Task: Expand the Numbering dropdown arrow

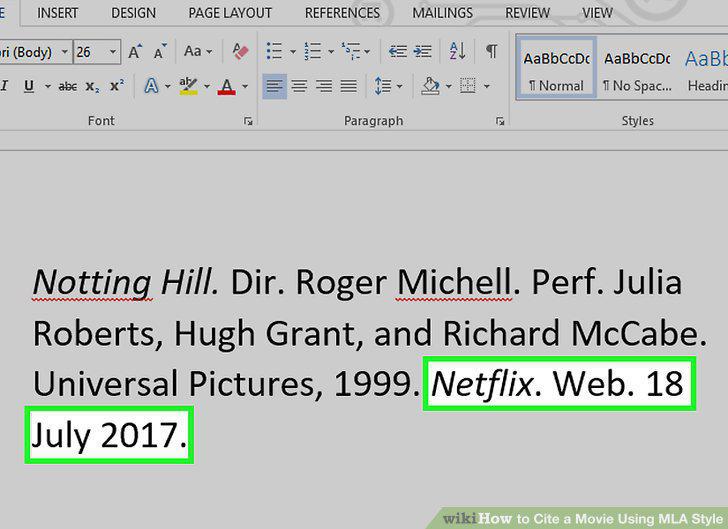Action: (x=331, y=52)
